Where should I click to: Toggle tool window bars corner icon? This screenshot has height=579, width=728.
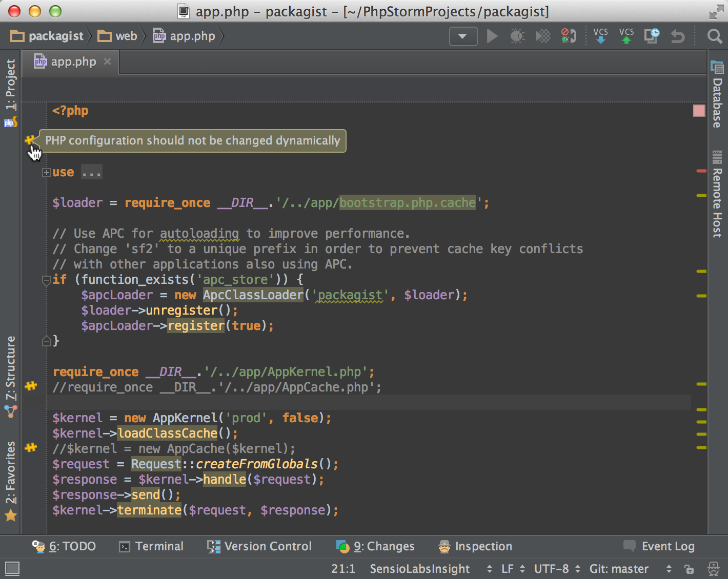click(12, 568)
